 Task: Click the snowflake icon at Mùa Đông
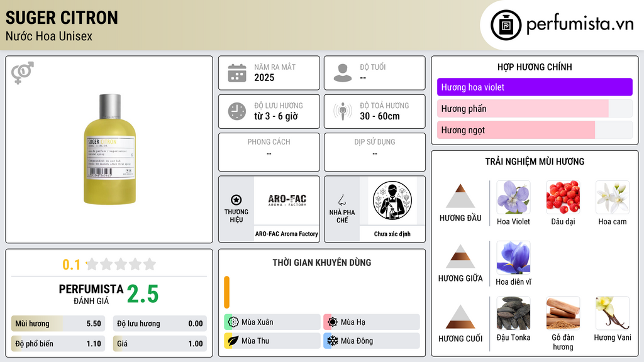333,341
